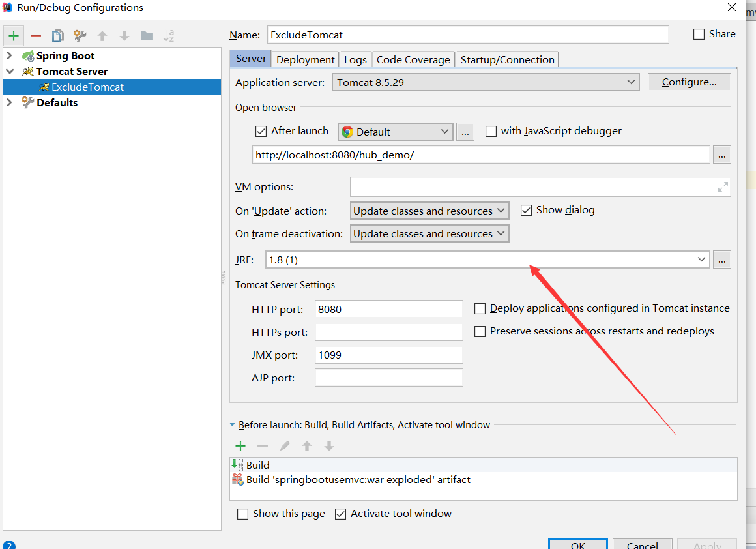Viewport: 756px width, 549px height.
Task: Expand the Defaults tree node
Action: 9,102
